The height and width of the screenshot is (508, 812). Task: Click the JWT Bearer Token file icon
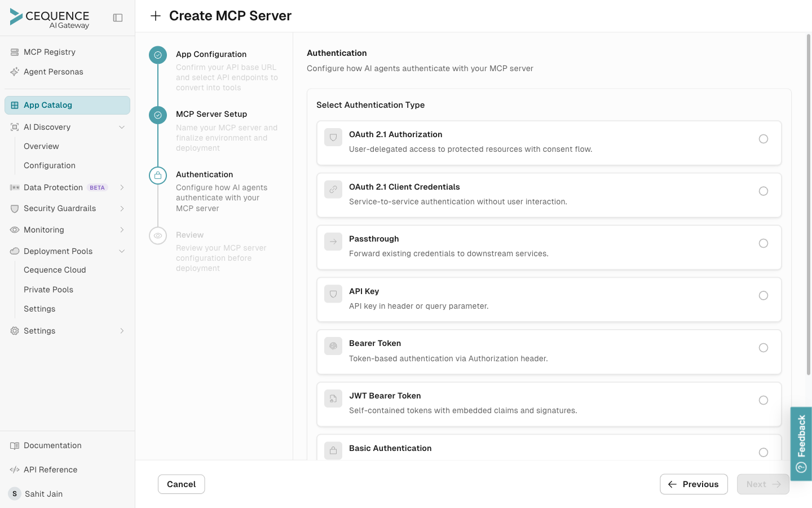click(x=333, y=398)
